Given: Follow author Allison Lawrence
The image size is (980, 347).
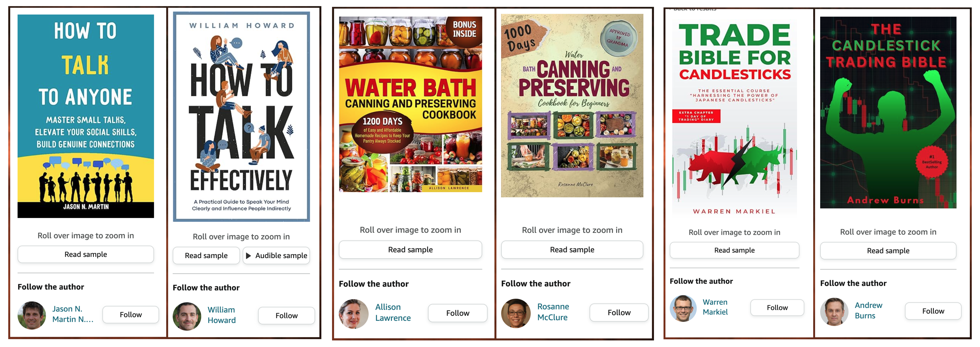Looking at the screenshot, I should [458, 313].
